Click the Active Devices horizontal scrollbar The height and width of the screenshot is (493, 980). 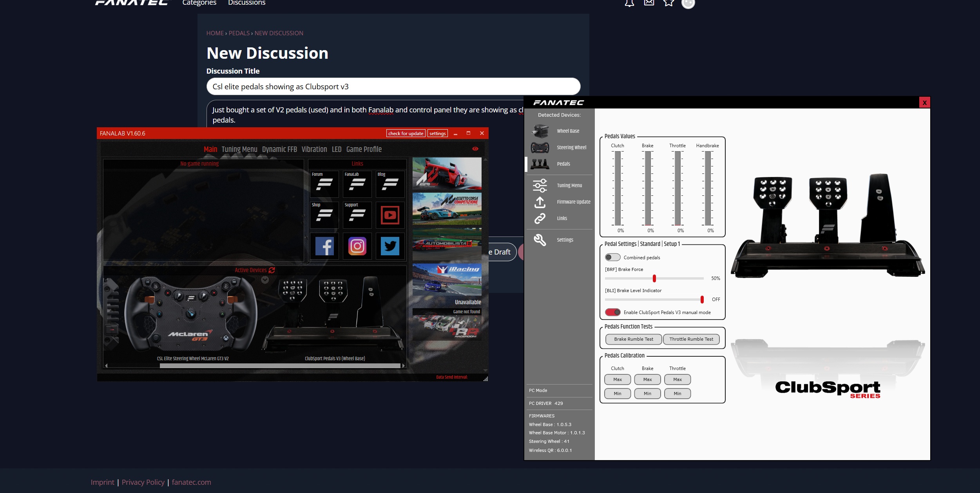pyautogui.click(x=280, y=366)
